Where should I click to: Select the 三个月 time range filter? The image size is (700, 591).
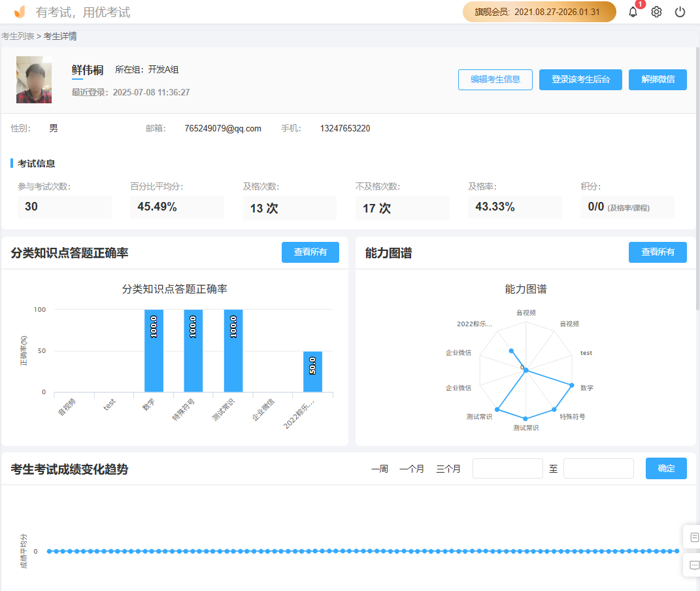tap(448, 468)
